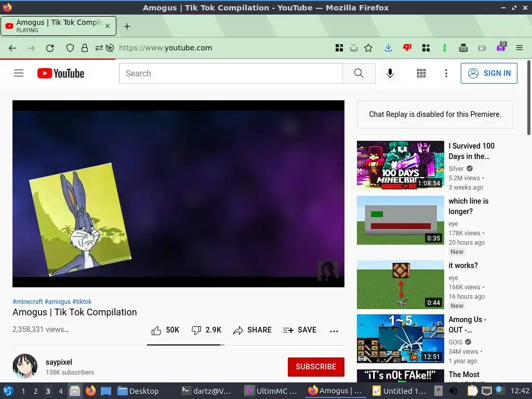The height and width of the screenshot is (399, 532).
Task: Open more actions ellipsis under video
Action: 334,331
